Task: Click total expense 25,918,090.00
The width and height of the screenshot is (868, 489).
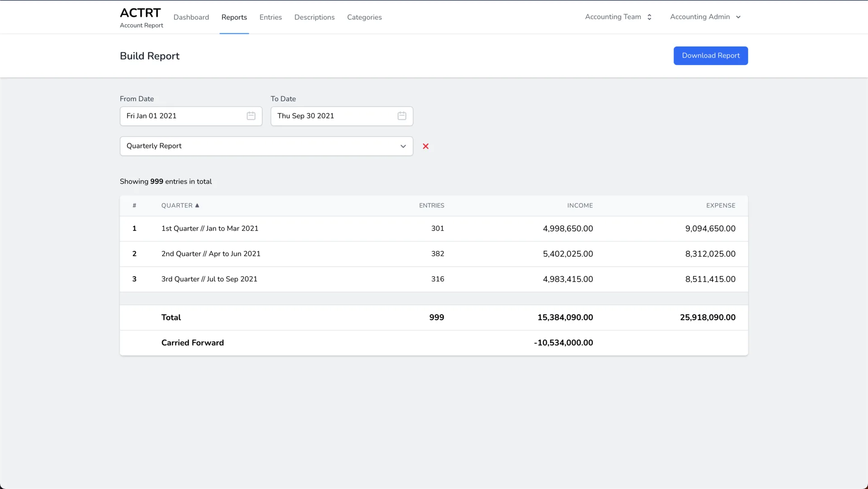Action: coord(708,318)
